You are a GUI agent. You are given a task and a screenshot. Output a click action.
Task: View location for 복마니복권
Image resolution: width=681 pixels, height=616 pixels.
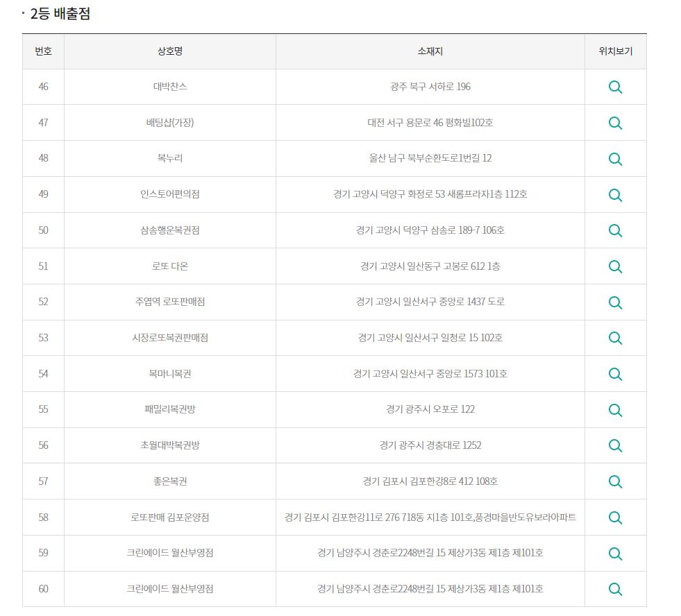tap(615, 374)
